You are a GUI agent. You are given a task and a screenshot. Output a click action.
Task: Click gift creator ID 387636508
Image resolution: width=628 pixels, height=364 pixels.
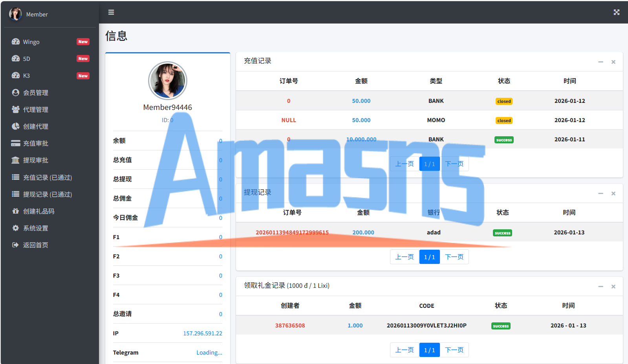pos(290,326)
